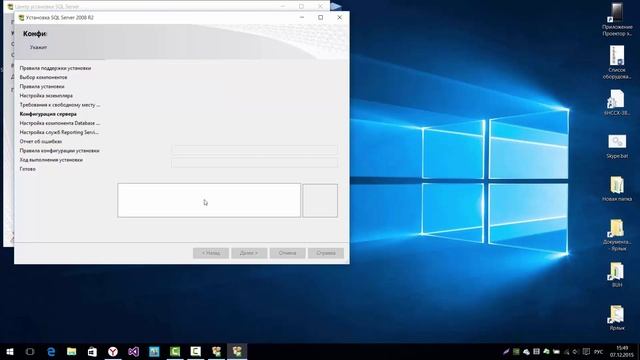
Task: Launch Yandex Browser from the taskbar
Action: tap(113, 351)
